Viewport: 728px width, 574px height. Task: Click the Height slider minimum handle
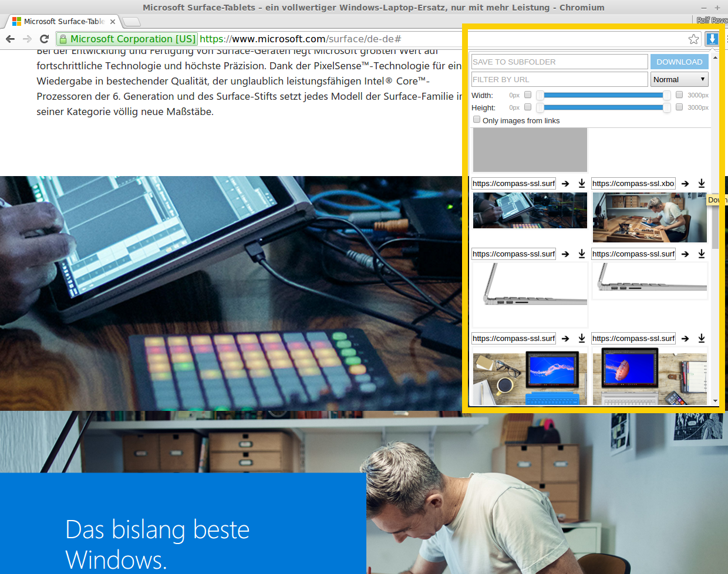pos(540,107)
